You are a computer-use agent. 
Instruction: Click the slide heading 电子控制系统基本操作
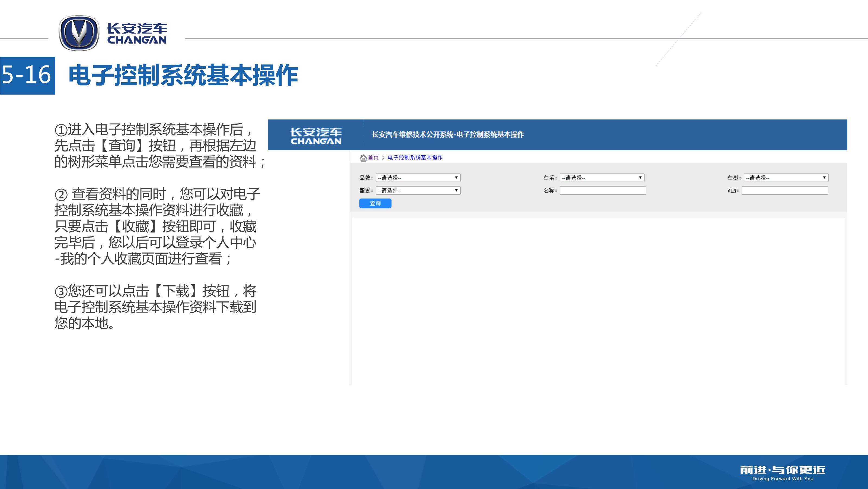(x=183, y=75)
